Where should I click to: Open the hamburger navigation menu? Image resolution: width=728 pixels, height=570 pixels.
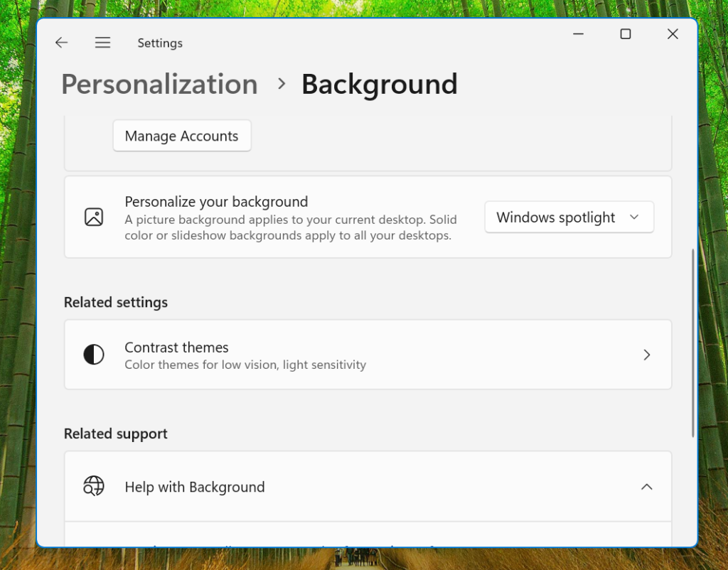[102, 43]
